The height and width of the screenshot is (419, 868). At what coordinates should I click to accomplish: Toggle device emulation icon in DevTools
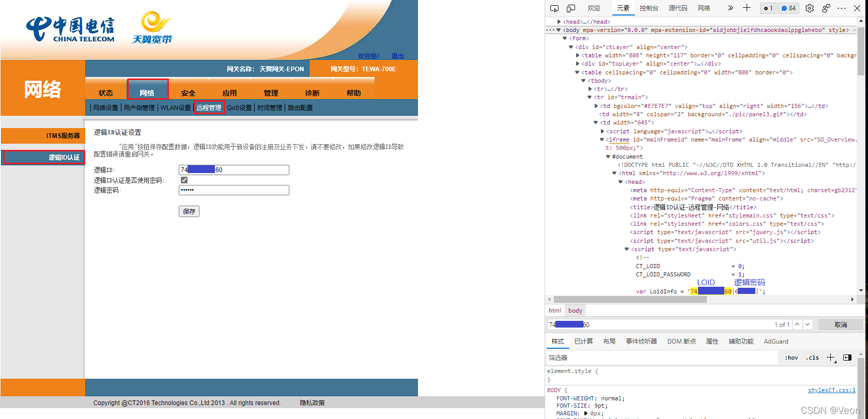tap(571, 8)
